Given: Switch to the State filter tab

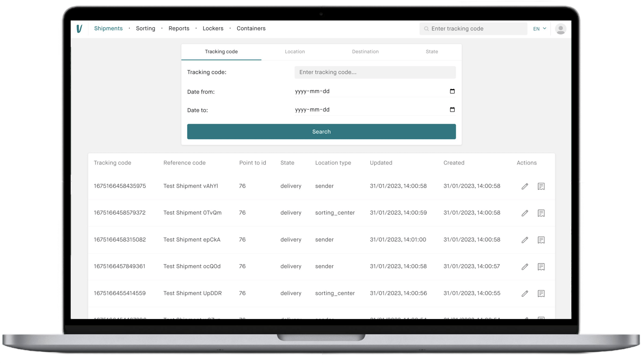Looking at the screenshot, I should [x=432, y=52].
